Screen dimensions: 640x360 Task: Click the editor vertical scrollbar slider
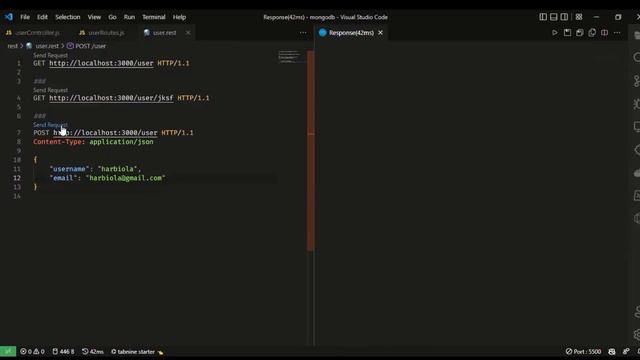[311, 150]
